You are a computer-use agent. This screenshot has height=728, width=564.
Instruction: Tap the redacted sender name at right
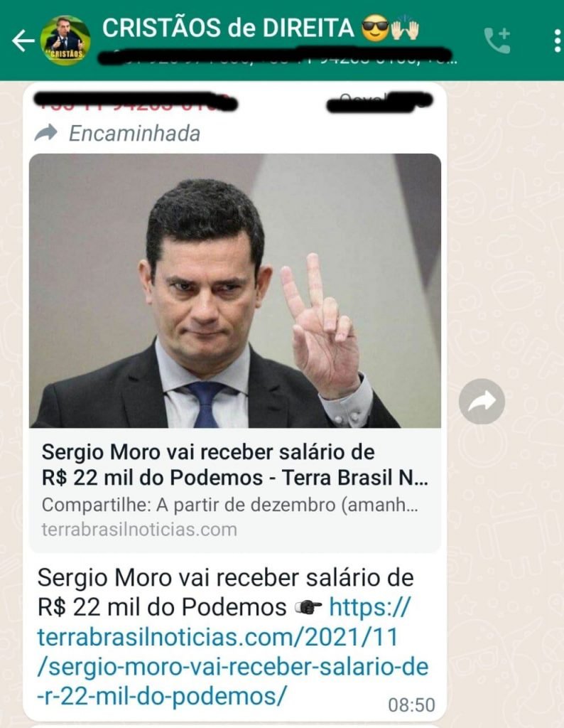(x=380, y=102)
